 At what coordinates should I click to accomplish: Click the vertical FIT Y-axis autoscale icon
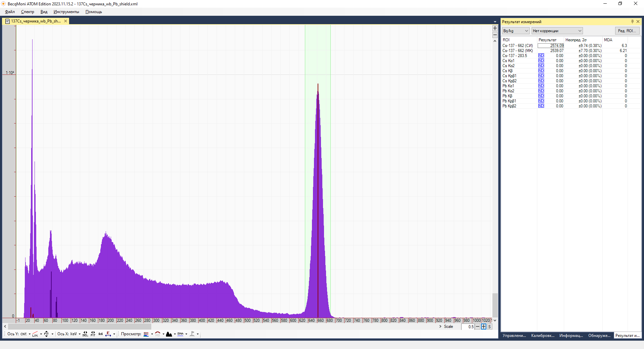(x=46, y=334)
